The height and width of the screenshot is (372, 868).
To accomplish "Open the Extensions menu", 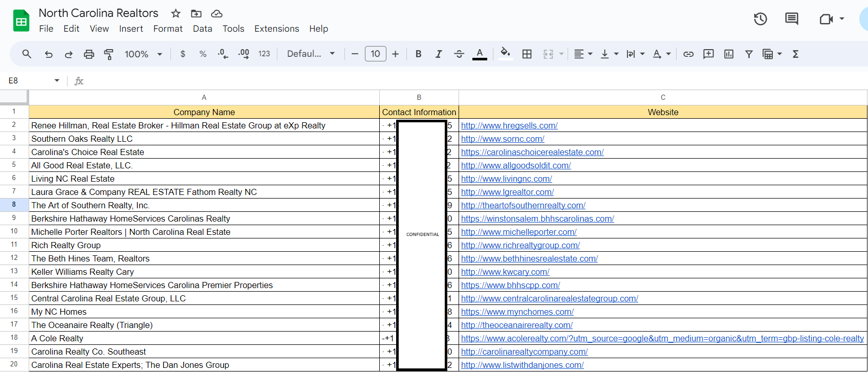I will [277, 29].
